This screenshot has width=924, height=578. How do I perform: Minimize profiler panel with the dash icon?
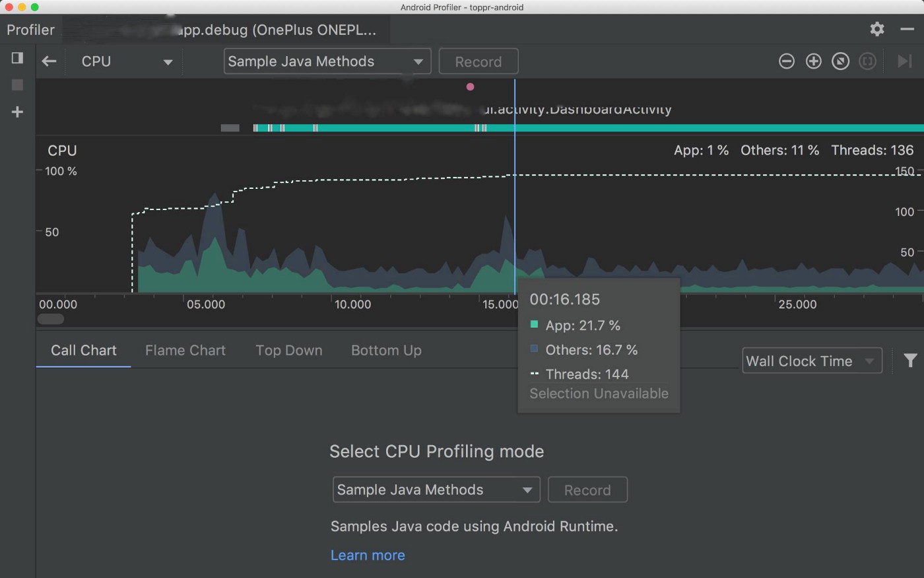pos(907,29)
